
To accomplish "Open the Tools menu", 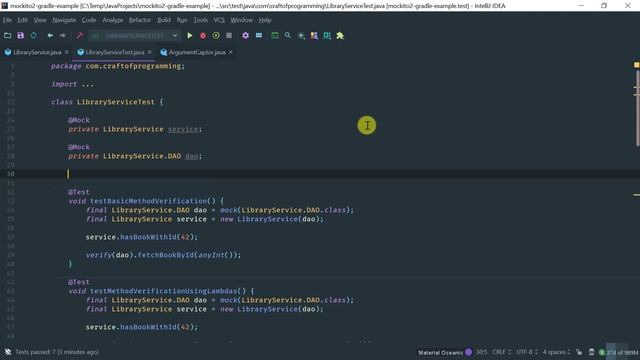I will click(200, 20).
